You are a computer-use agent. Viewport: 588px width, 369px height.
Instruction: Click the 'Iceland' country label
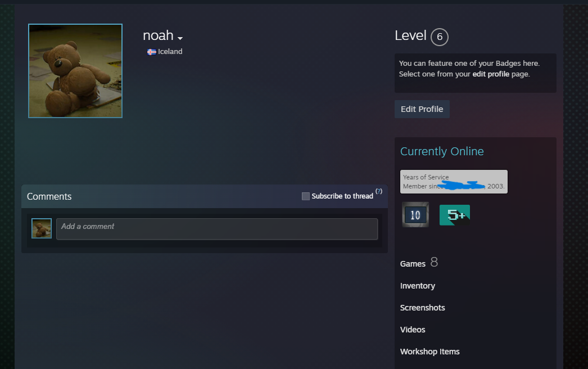(x=170, y=52)
